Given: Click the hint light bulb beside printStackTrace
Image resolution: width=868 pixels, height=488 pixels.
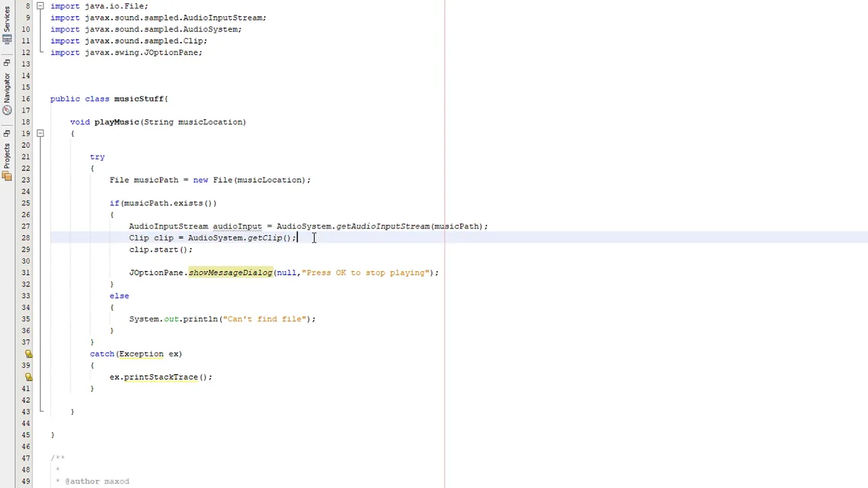Looking at the screenshot, I should (28, 377).
